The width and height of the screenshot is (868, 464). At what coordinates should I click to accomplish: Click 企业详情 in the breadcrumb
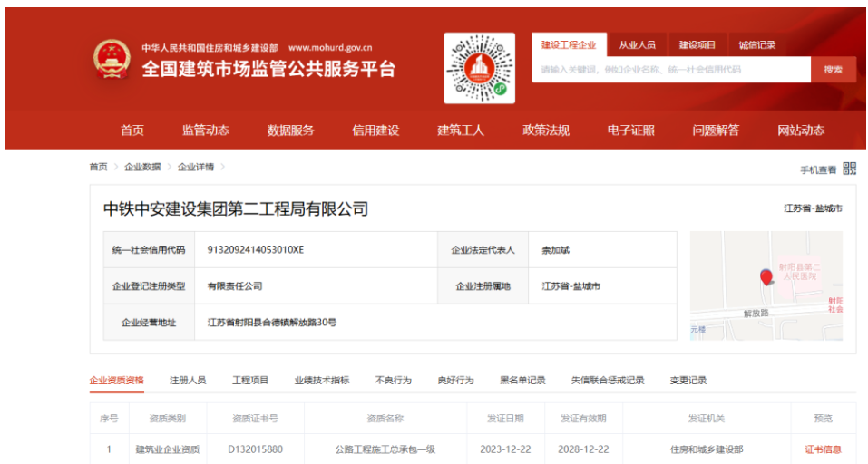click(195, 167)
